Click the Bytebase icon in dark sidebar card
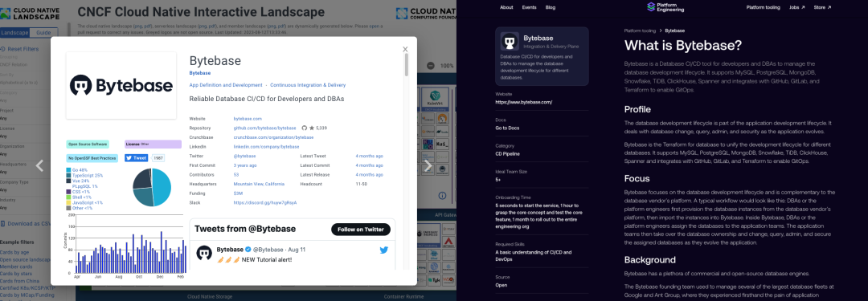The image size is (868, 301). pos(510,41)
